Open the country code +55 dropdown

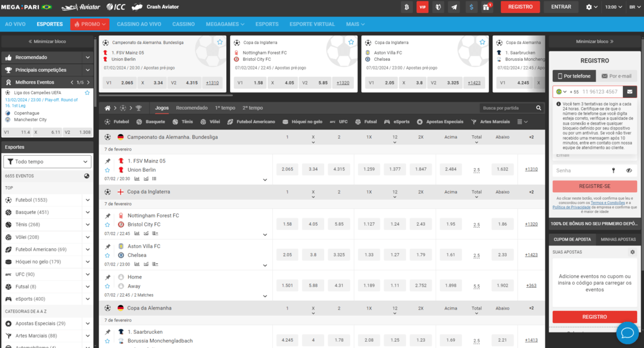(x=561, y=92)
